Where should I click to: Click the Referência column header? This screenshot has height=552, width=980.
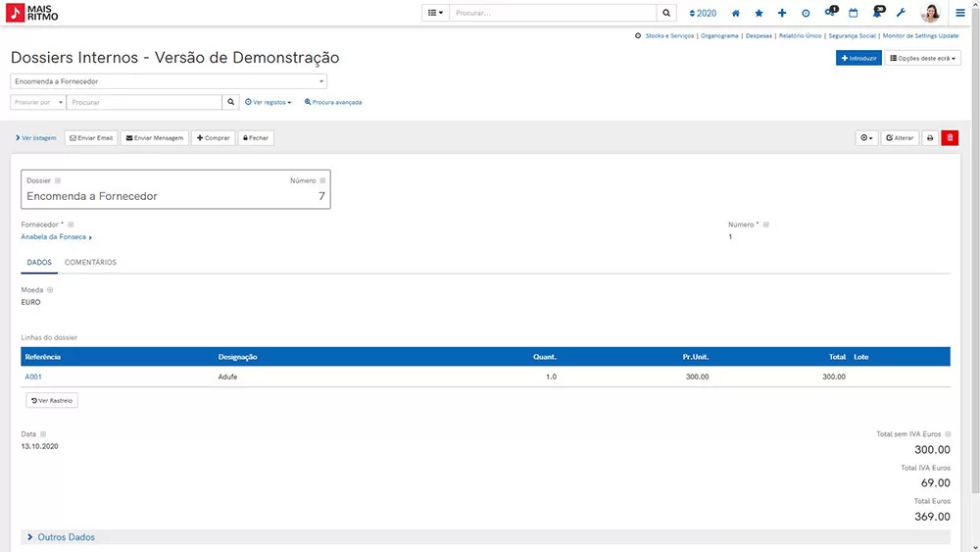click(42, 357)
